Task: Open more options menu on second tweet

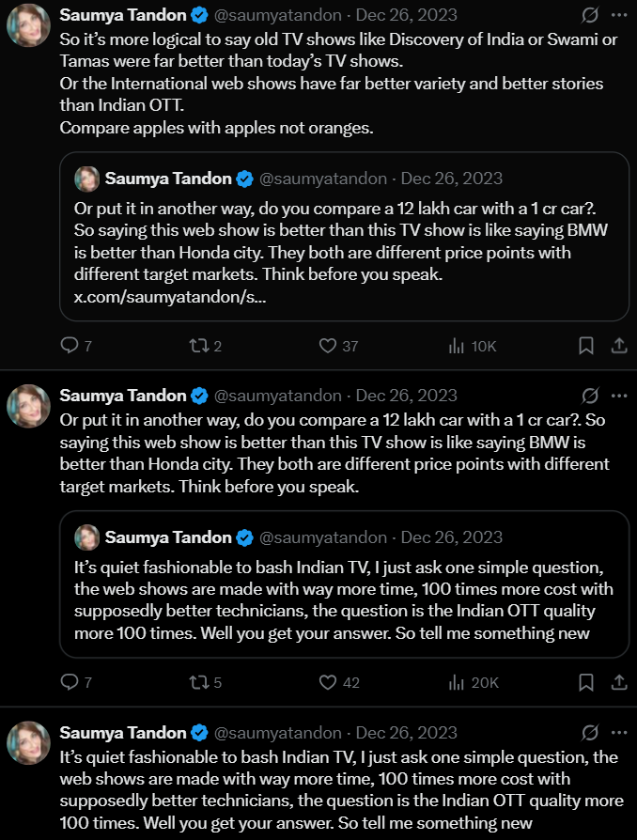Action: (x=618, y=396)
